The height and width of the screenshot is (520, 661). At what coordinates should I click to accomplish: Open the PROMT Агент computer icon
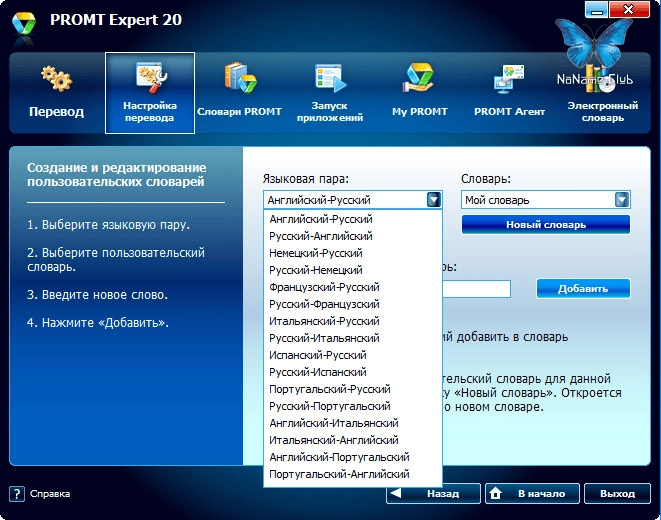(x=509, y=79)
